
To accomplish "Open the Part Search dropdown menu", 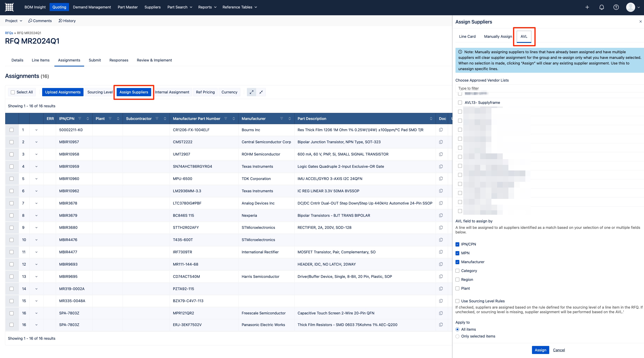I will coord(180,7).
